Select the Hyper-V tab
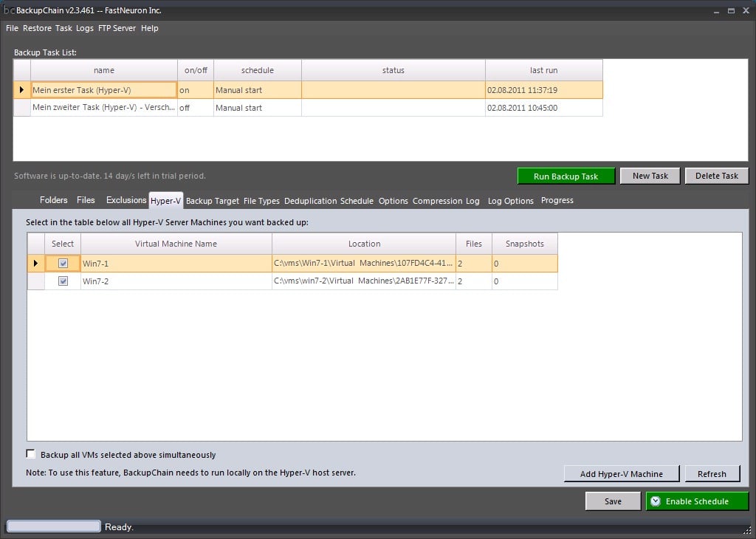The image size is (756, 539). click(x=166, y=201)
